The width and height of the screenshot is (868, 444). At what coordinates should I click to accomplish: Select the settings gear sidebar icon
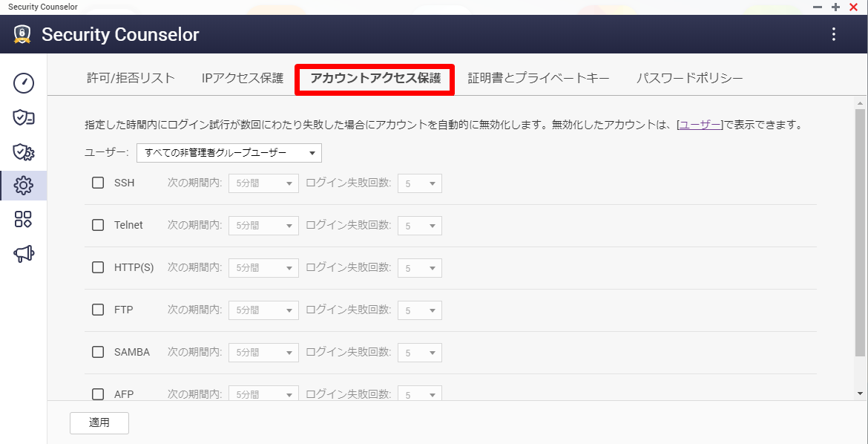pyautogui.click(x=23, y=185)
